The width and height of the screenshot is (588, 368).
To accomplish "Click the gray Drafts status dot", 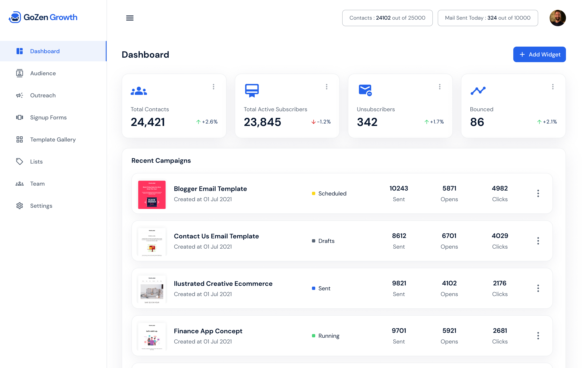I will click(x=313, y=241).
